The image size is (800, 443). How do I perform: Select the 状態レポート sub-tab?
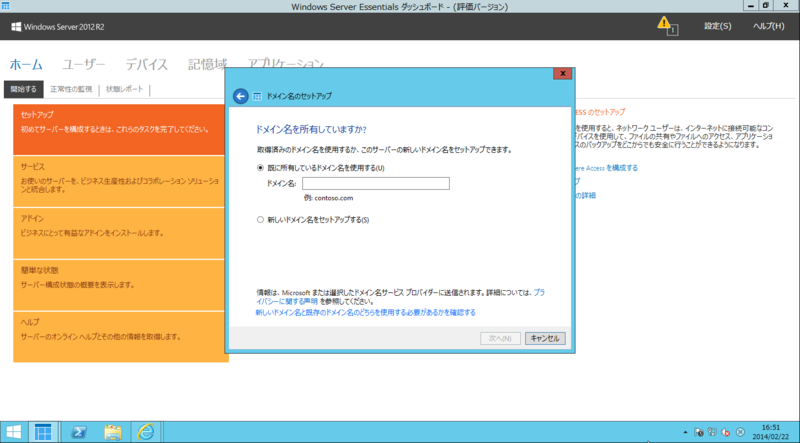pyautogui.click(x=124, y=89)
